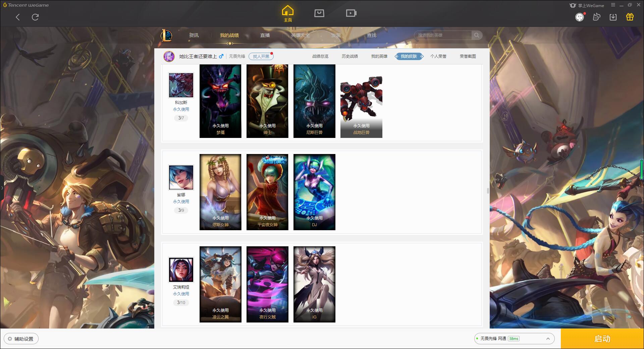Click the 艾瑞莉娅 champion portrait
Viewport: 644px width, 349px height.
pyautogui.click(x=181, y=270)
